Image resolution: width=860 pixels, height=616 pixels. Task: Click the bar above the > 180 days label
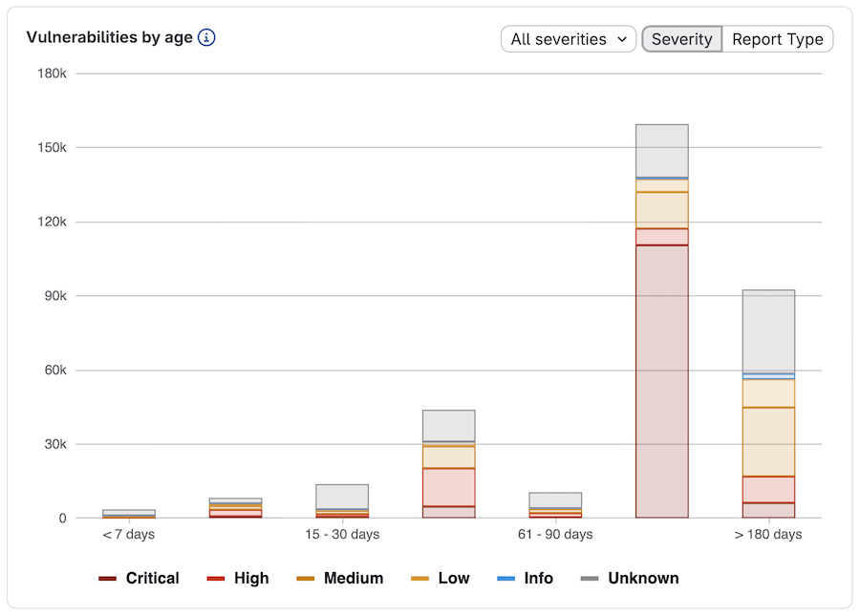pos(768,401)
